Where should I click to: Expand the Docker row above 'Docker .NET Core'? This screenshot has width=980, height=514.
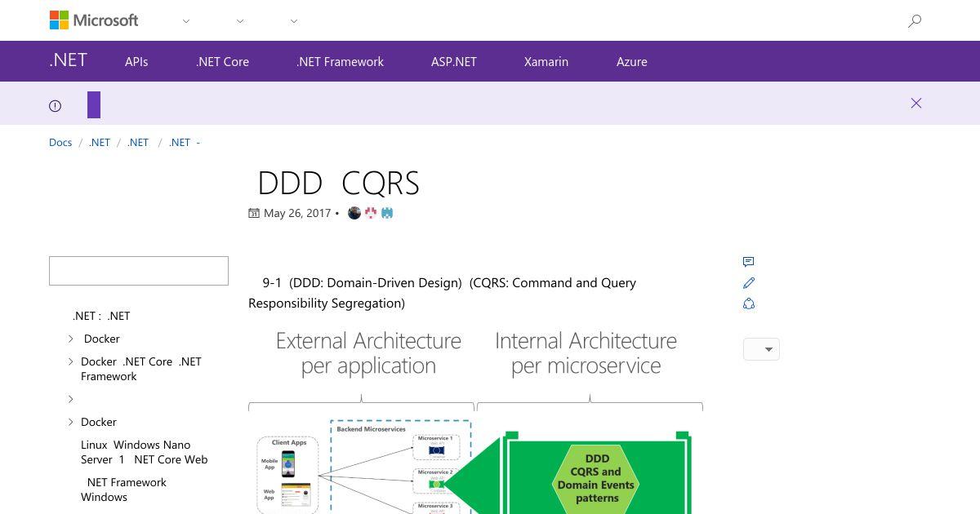pyautogui.click(x=70, y=339)
